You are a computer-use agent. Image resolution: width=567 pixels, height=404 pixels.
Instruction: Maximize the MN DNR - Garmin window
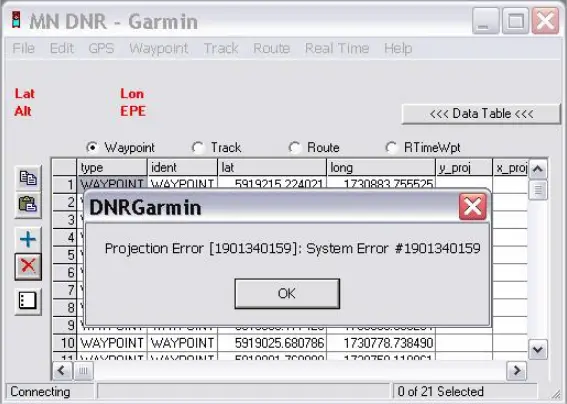pos(515,21)
